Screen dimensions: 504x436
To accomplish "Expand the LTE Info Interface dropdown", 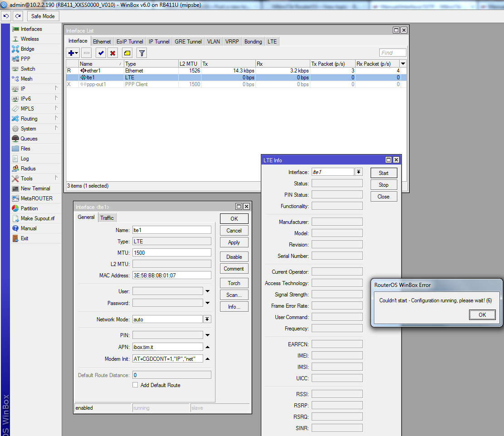I will point(359,172).
